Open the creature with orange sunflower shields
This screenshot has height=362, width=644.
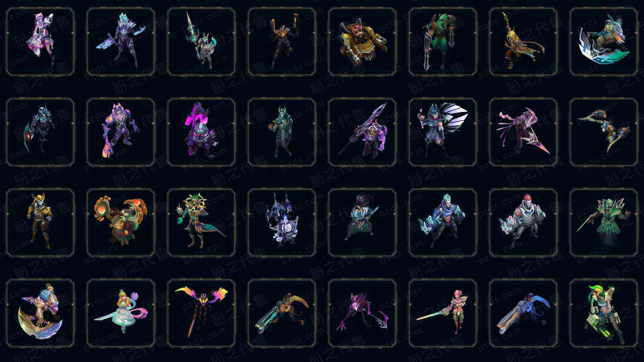[x=121, y=223]
